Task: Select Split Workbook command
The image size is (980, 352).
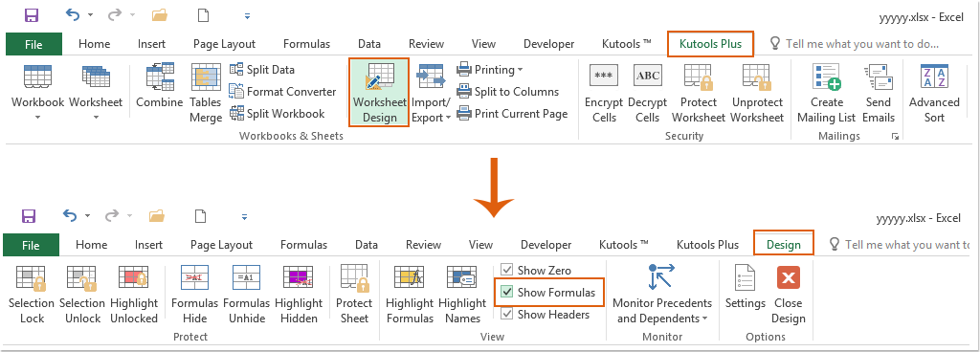Action: point(277,114)
